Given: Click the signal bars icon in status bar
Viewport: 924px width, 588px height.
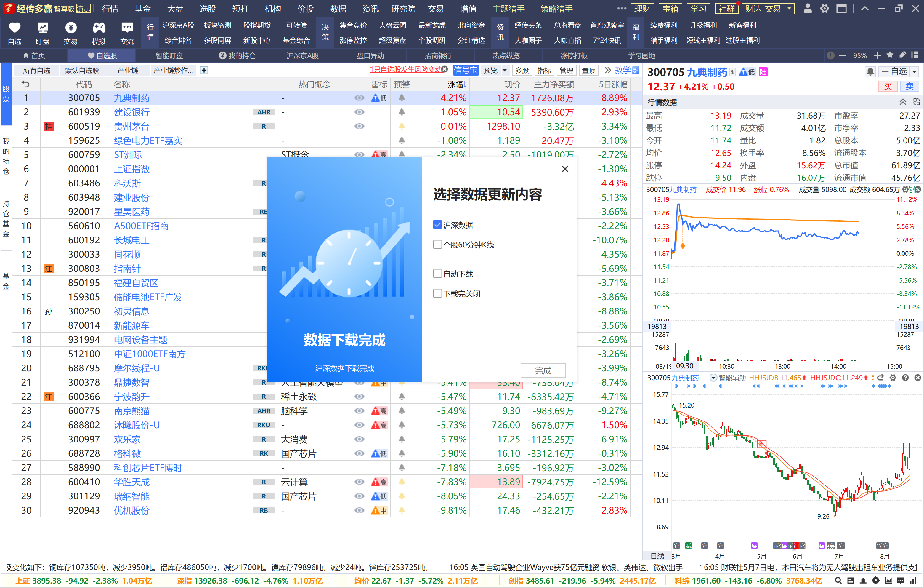Looking at the screenshot, I should point(913,581).
